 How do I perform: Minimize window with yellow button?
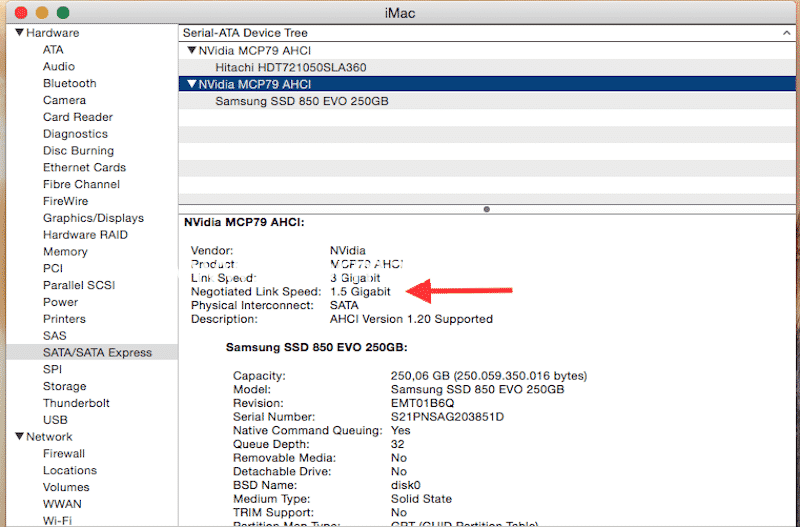click(x=42, y=13)
